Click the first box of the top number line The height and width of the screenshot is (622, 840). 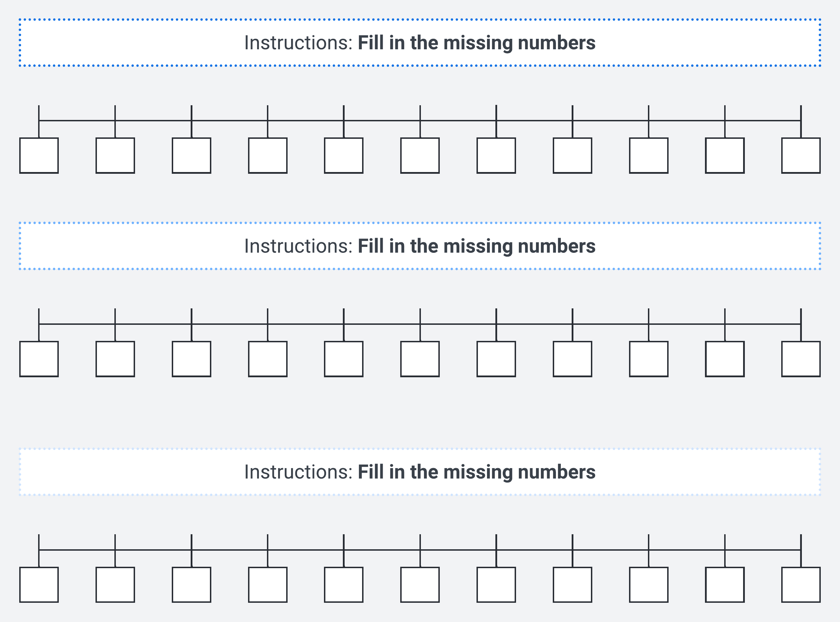click(x=39, y=156)
